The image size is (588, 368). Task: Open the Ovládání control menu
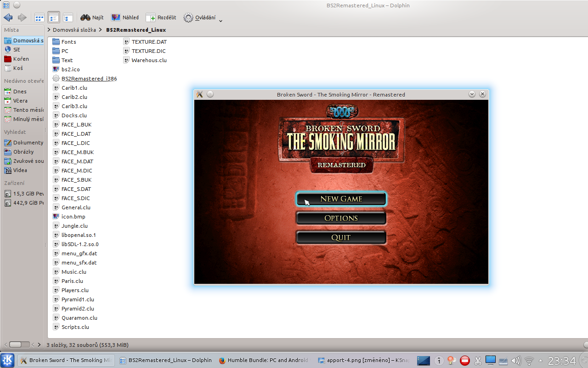[199, 17]
